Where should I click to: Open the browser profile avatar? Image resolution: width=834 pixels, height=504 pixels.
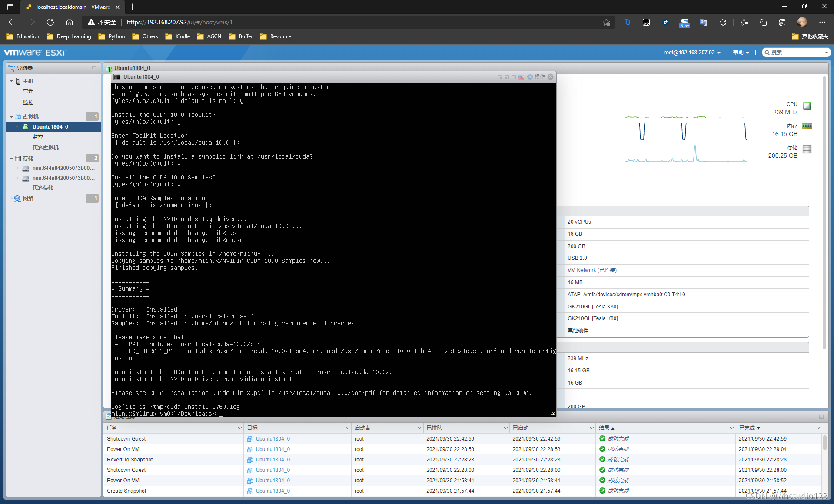click(802, 22)
